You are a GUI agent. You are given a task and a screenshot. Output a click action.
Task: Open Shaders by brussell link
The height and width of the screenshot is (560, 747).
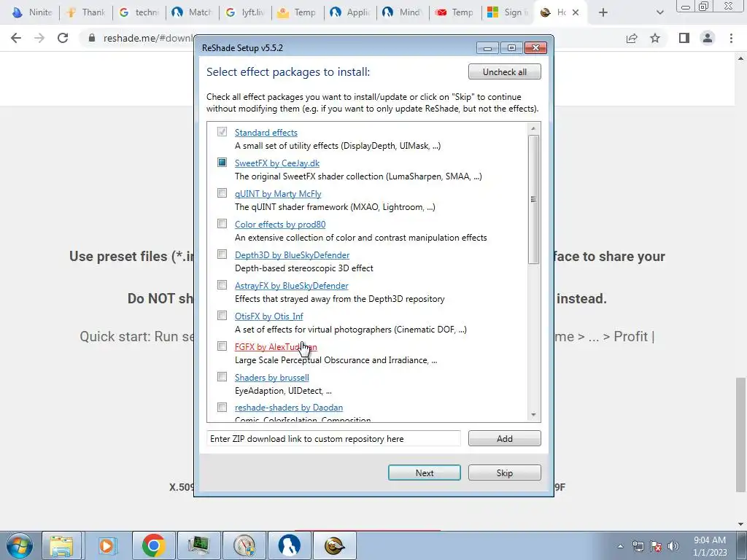(x=271, y=378)
